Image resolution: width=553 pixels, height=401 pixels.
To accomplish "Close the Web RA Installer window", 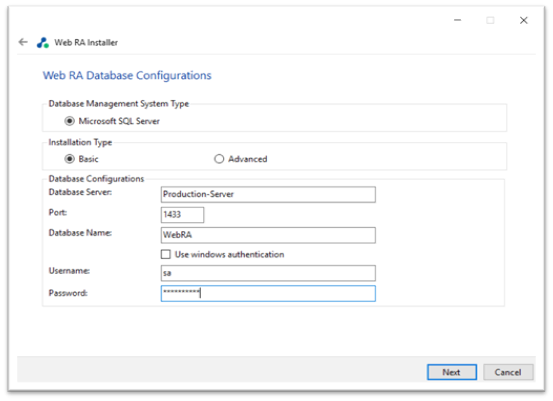I will pos(524,20).
